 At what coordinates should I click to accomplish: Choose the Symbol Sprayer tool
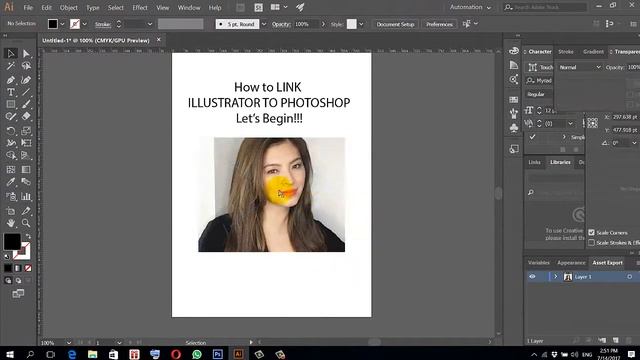pos(11,197)
